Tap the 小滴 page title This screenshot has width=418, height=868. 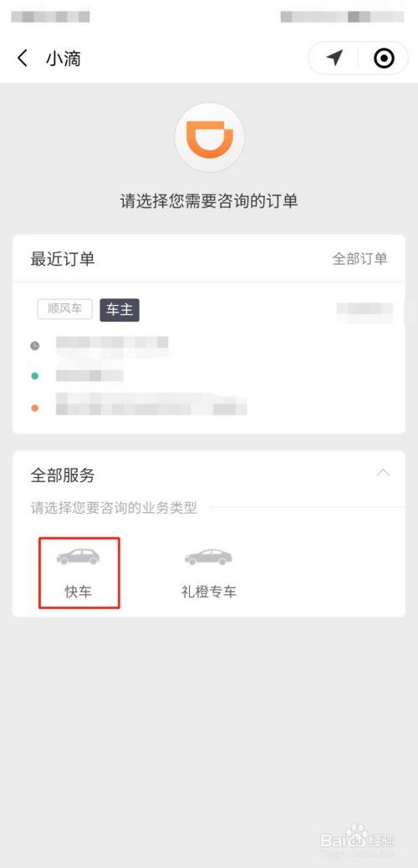point(63,58)
